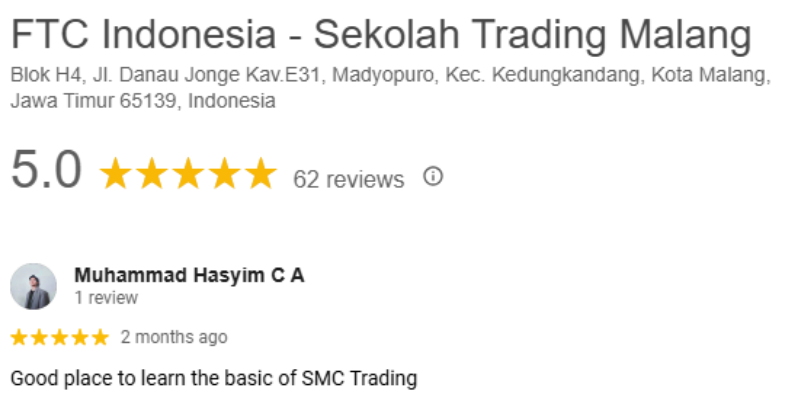Screen dimensions: 800x400
Task: Click the fifth large yellow rating star
Action: point(259,174)
